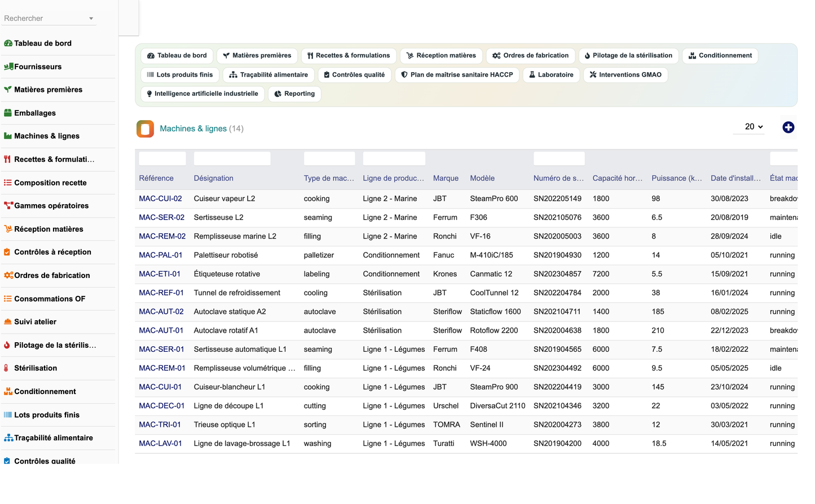Sort by the Modèle column header
This screenshot has width=815, height=504.
(x=482, y=178)
